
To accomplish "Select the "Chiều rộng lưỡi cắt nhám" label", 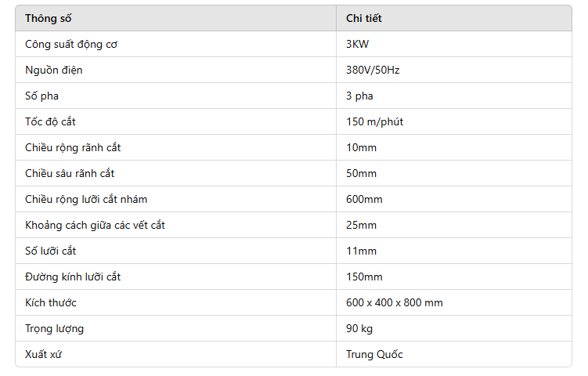I will click(86, 199).
